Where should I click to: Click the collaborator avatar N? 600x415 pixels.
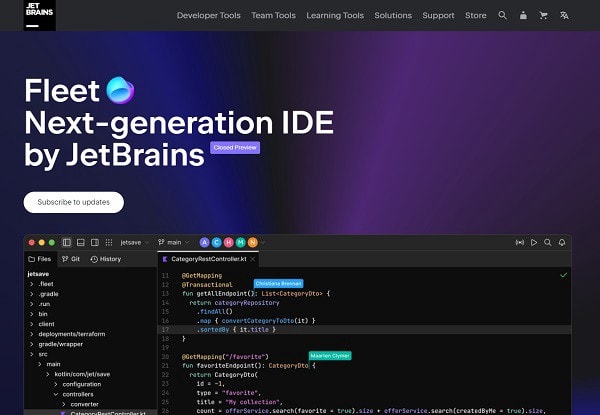tap(253, 242)
